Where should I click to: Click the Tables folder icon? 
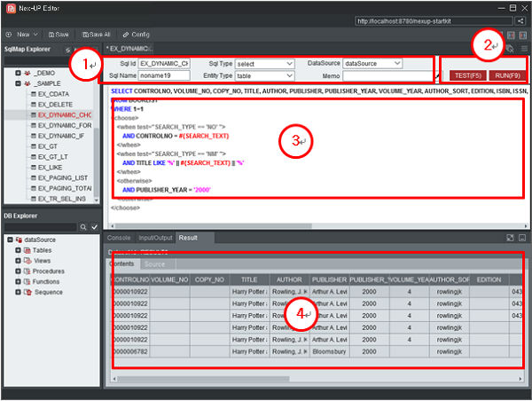click(27, 250)
